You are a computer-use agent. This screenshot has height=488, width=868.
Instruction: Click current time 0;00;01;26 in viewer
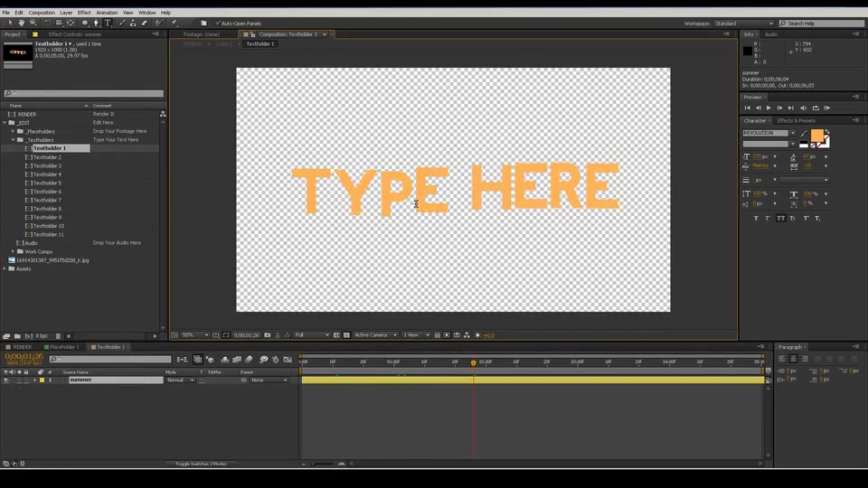coord(246,334)
